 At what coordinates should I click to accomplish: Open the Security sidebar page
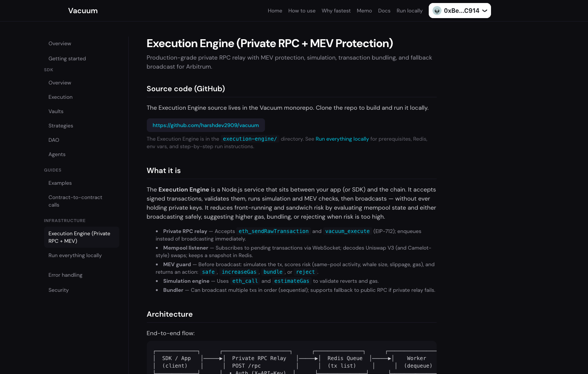coord(58,290)
